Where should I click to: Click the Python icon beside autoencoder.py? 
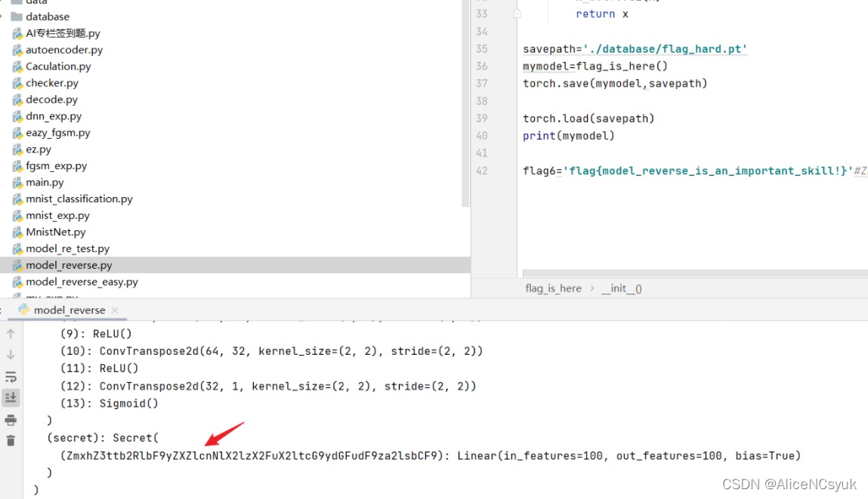click(17, 51)
